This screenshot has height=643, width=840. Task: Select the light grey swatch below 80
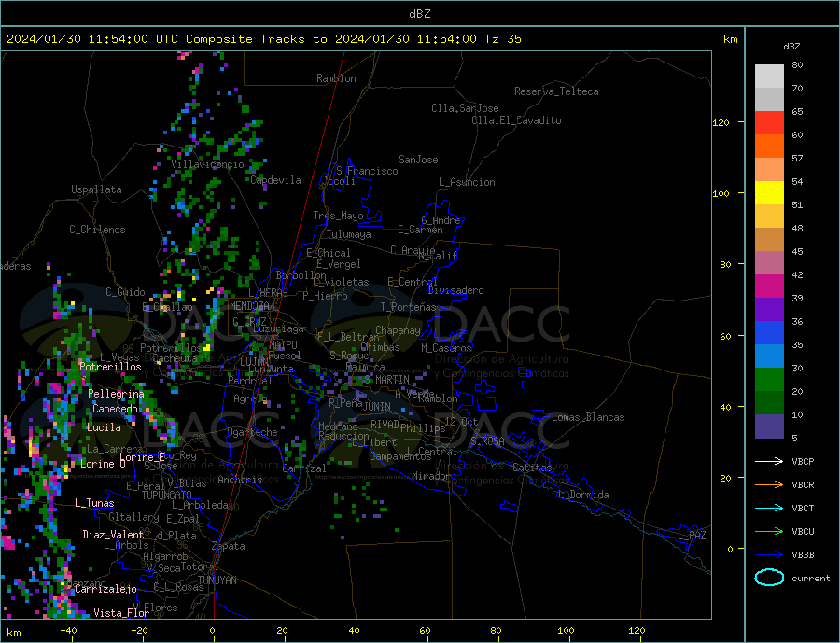(769, 77)
